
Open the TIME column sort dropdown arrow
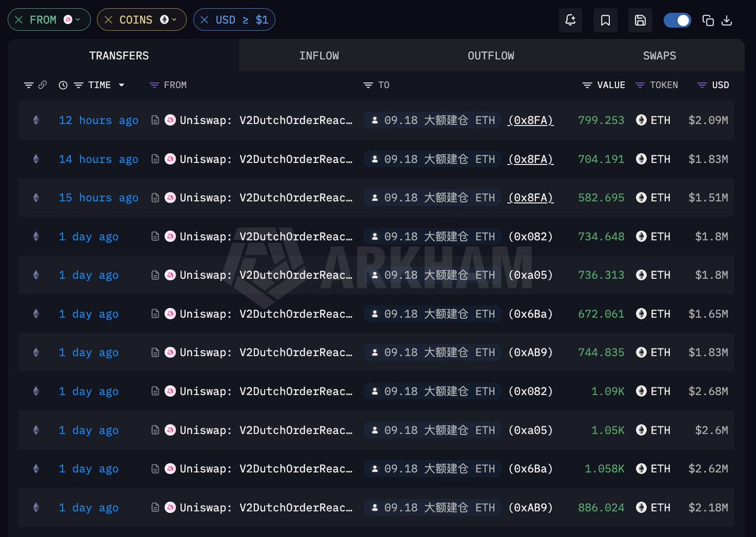click(x=121, y=85)
